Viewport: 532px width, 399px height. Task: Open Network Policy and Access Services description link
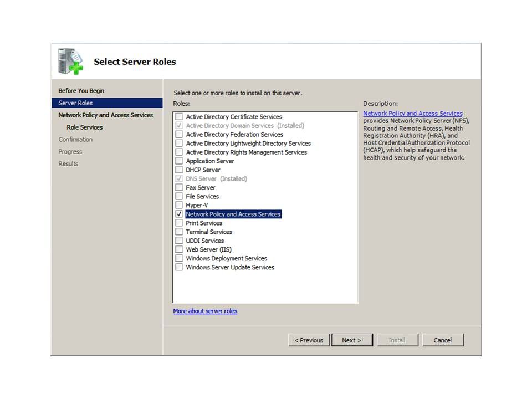412,114
